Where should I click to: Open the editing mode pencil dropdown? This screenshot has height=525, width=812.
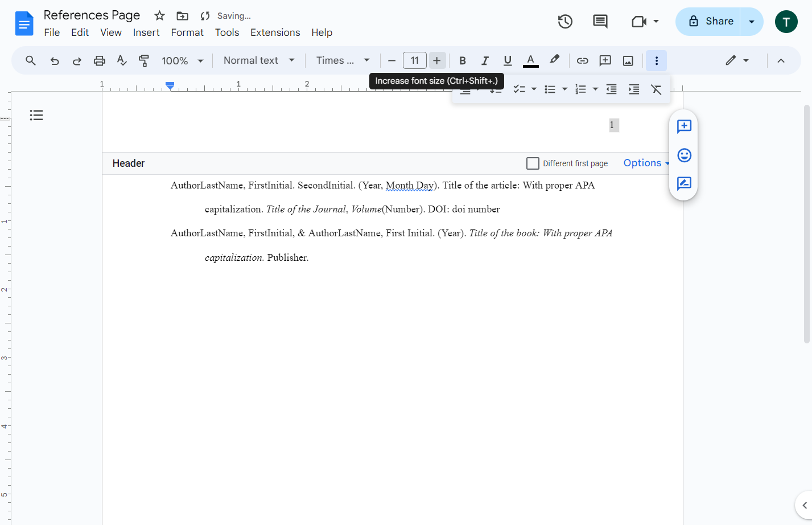click(737, 60)
